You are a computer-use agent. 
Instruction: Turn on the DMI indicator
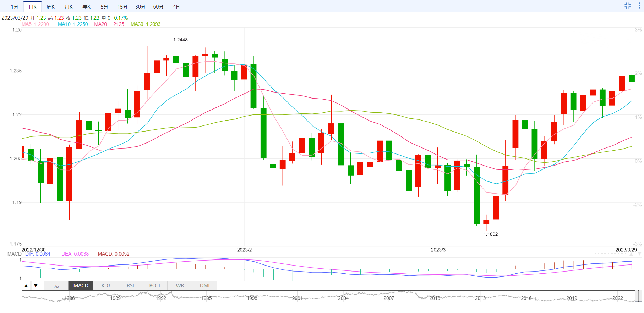coord(205,286)
